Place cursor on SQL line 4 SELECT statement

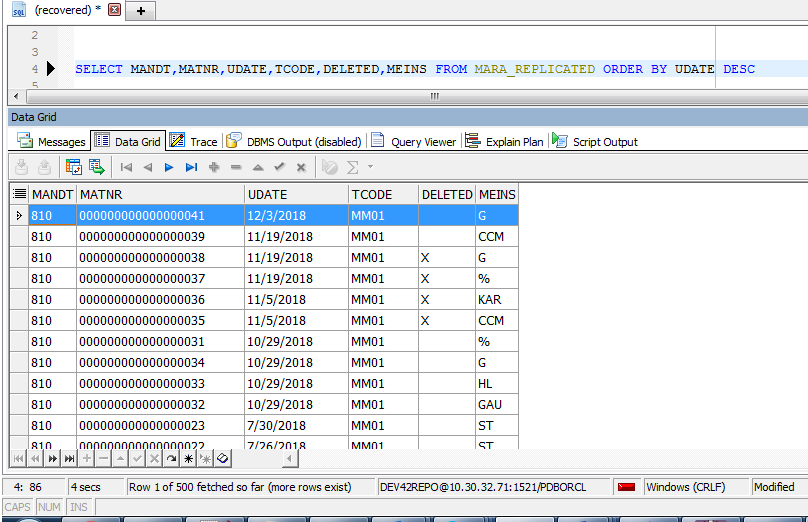coord(415,69)
